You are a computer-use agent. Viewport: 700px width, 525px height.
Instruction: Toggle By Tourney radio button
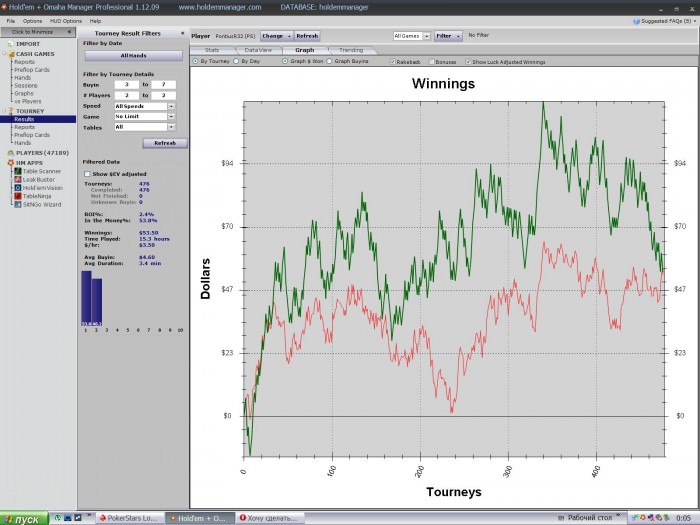click(195, 61)
